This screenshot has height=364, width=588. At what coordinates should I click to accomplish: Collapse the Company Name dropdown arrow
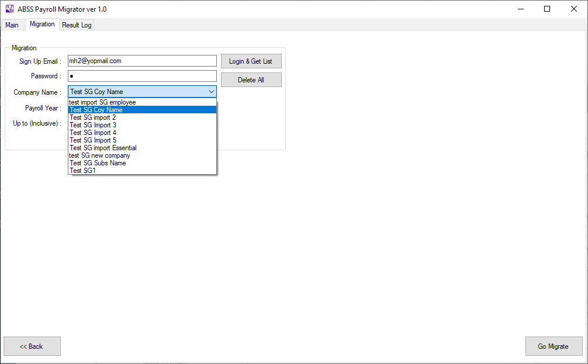click(212, 92)
